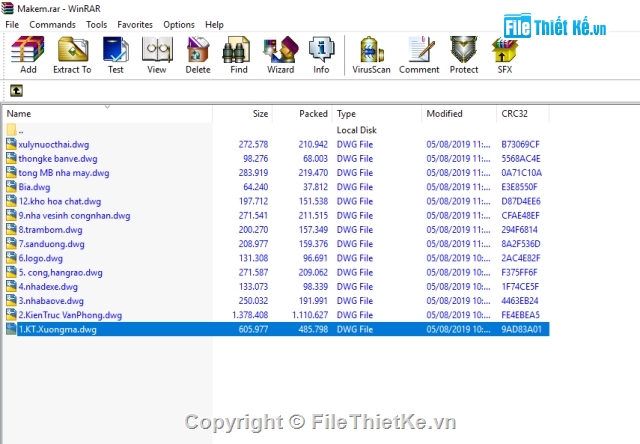This screenshot has width=640, height=444.
Task: Click file icon of 7.sanduong.dwg
Action: tap(11, 244)
